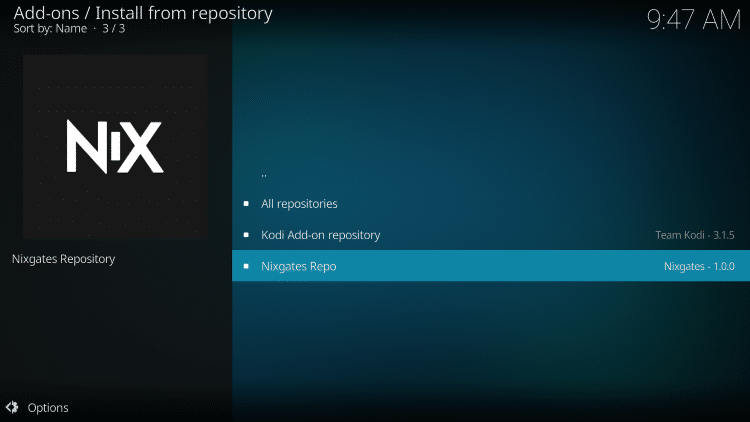
Task: Click the 'Team Kodi - 3.1.5' version text
Action: [695, 235]
